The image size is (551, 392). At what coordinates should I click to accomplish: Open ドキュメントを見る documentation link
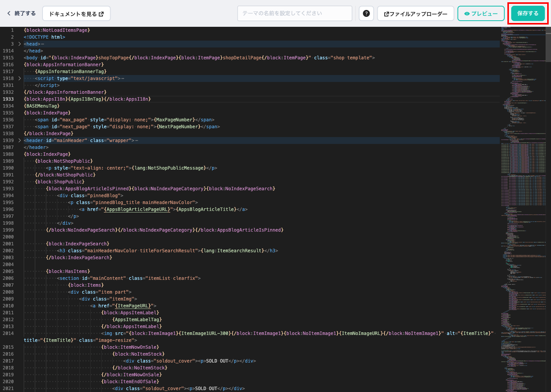[x=77, y=14]
